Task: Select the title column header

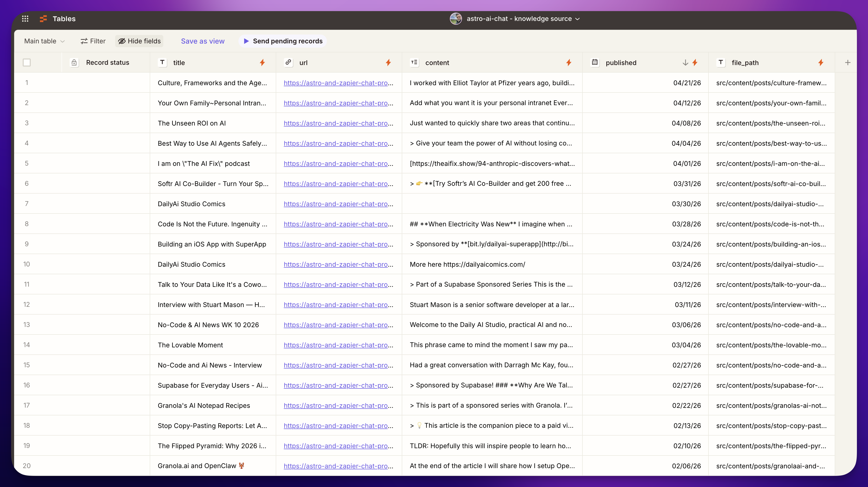Action: 213,63
